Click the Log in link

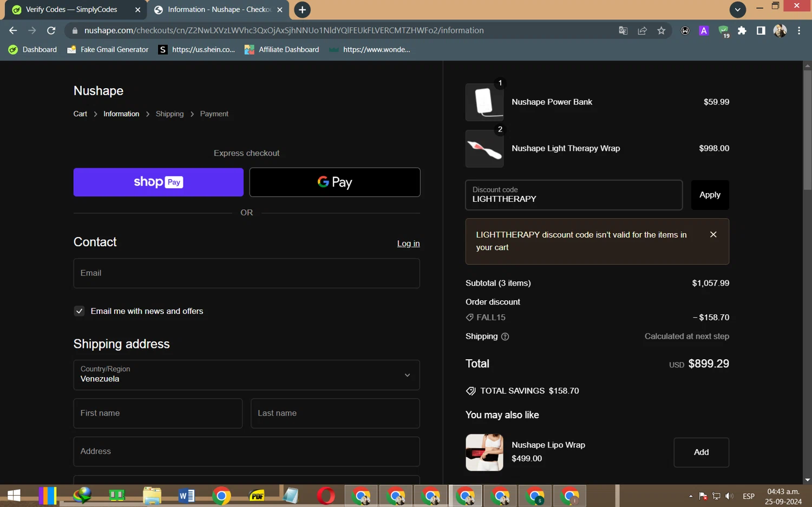409,243
